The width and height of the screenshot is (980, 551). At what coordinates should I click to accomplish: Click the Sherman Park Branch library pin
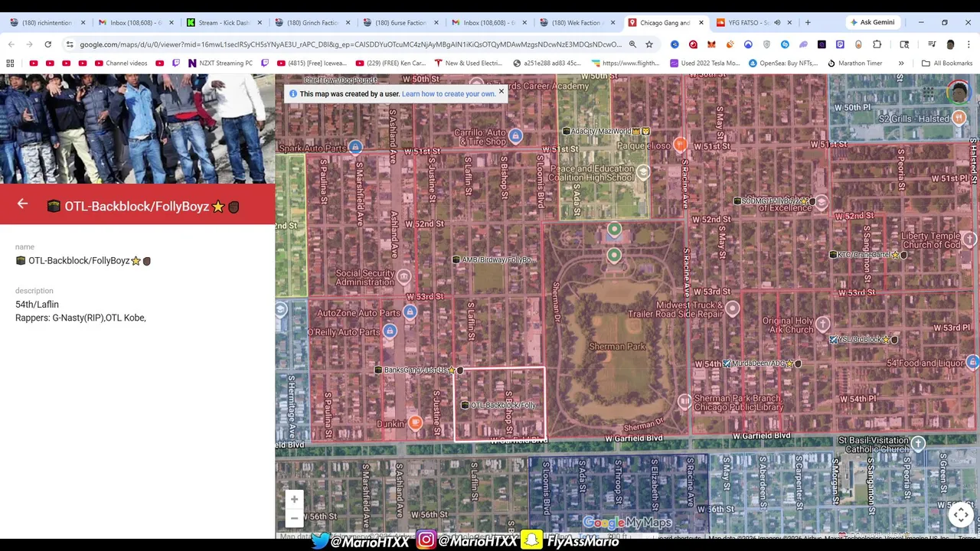tap(684, 401)
